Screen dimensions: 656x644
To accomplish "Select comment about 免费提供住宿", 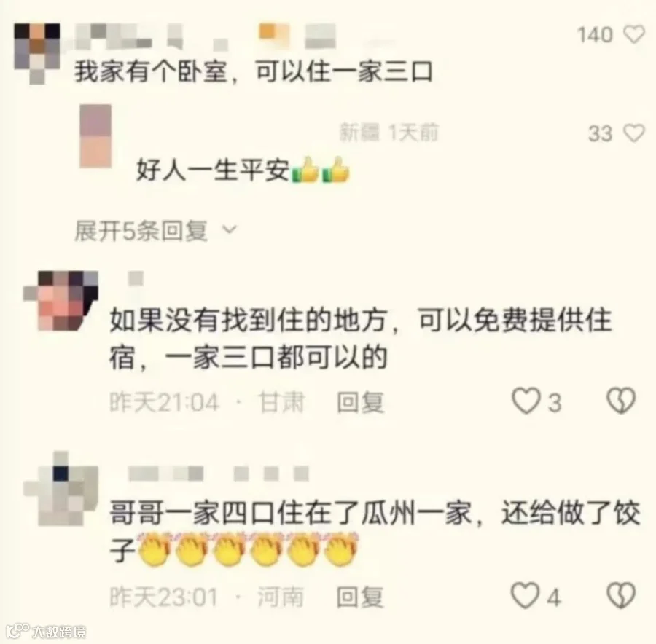I will [360, 339].
